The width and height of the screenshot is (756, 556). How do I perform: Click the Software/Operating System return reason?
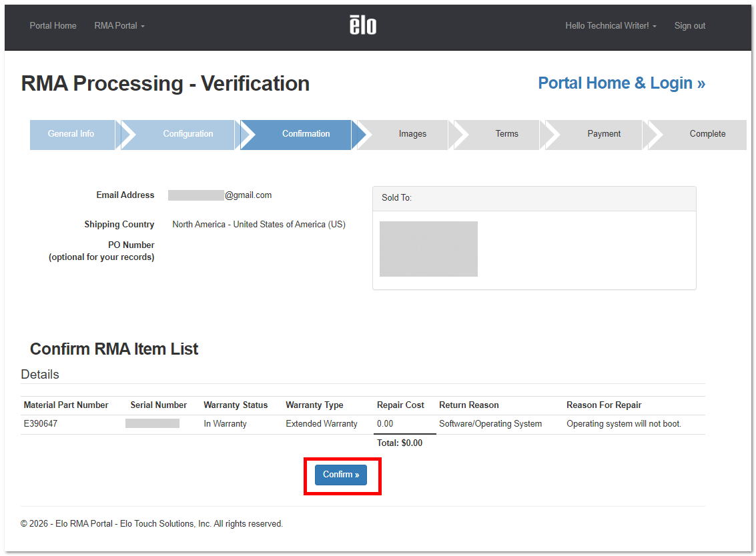coord(490,423)
